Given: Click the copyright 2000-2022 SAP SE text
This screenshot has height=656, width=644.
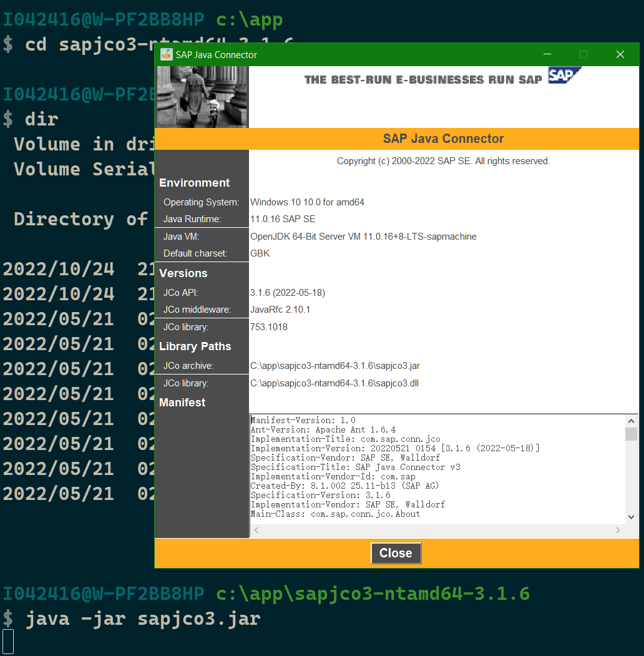Looking at the screenshot, I should click(443, 161).
